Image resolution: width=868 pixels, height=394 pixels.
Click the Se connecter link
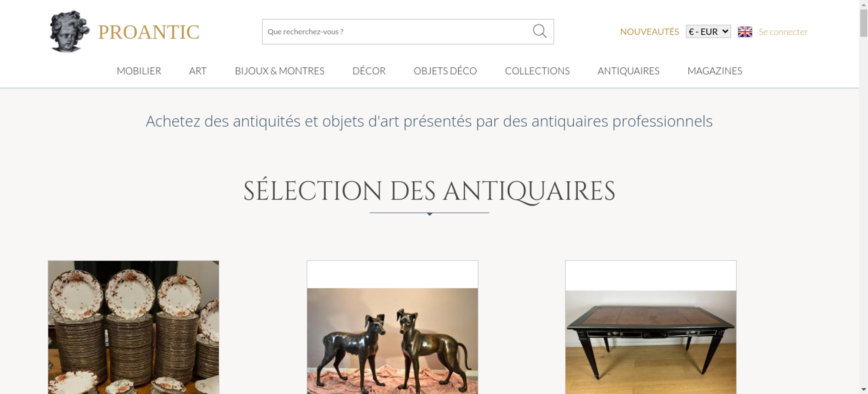(x=783, y=32)
